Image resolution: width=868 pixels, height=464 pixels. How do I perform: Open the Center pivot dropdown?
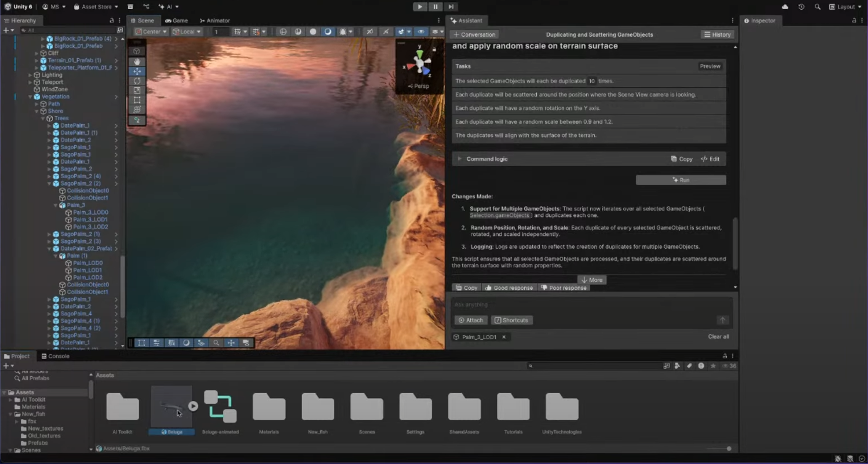[151, 32]
